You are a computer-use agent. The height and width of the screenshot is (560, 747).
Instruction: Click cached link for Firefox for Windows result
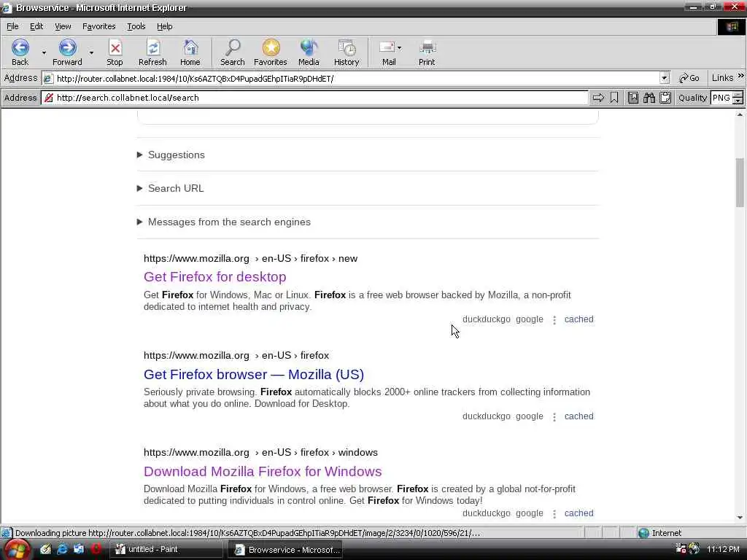(x=578, y=513)
